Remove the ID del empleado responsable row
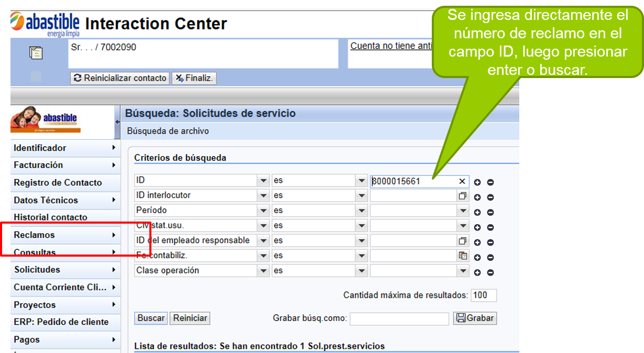Image resolution: width=644 pixels, height=353 pixels. tap(490, 242)
